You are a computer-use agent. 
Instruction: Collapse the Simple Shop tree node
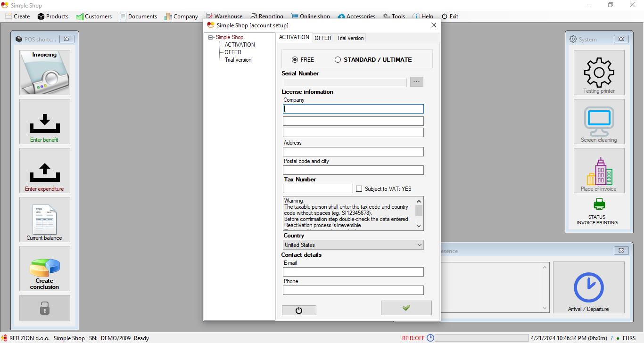click(x=210, y=37)
